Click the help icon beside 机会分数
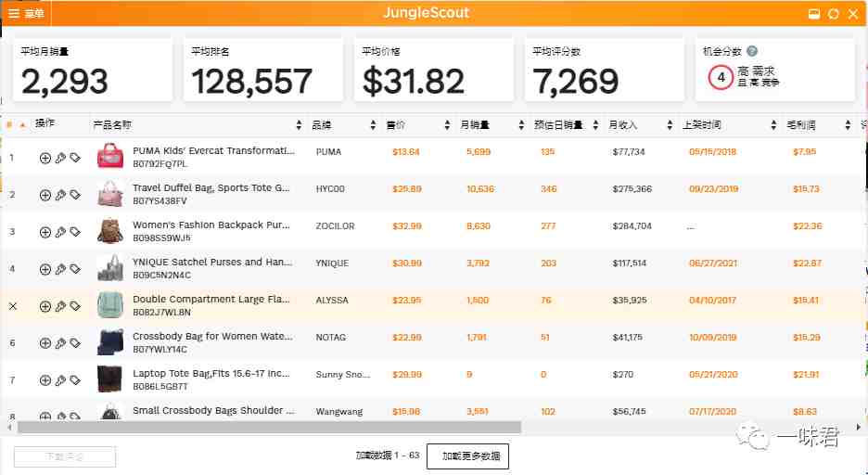Viewport: 868px width, 475px height. coord(752,51)
